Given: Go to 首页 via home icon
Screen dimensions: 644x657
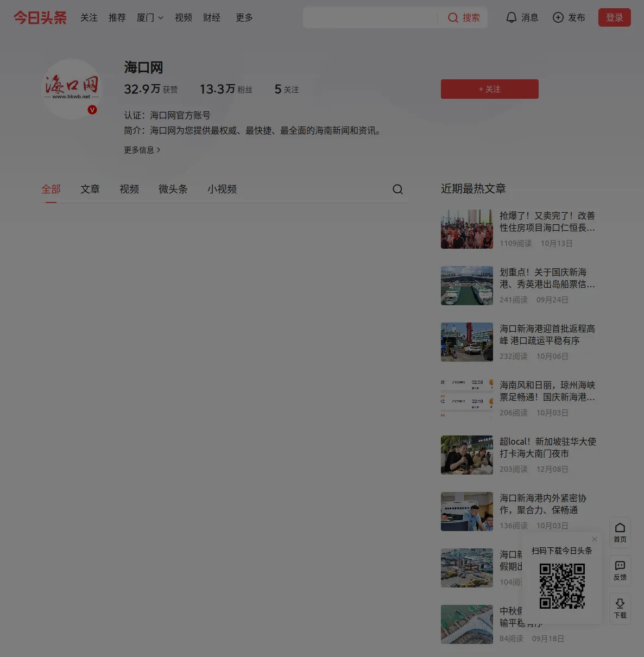Looking at the screenshot, I should [x=620, y=532].
